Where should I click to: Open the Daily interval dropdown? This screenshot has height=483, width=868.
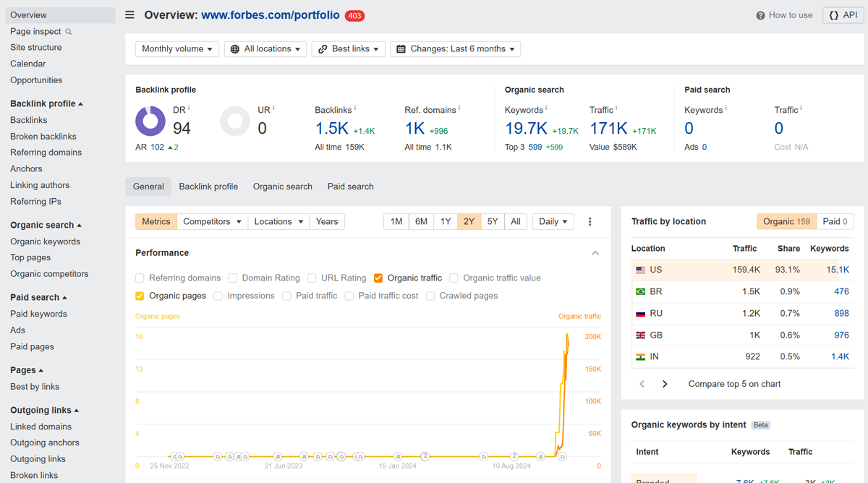coord(553,222)
